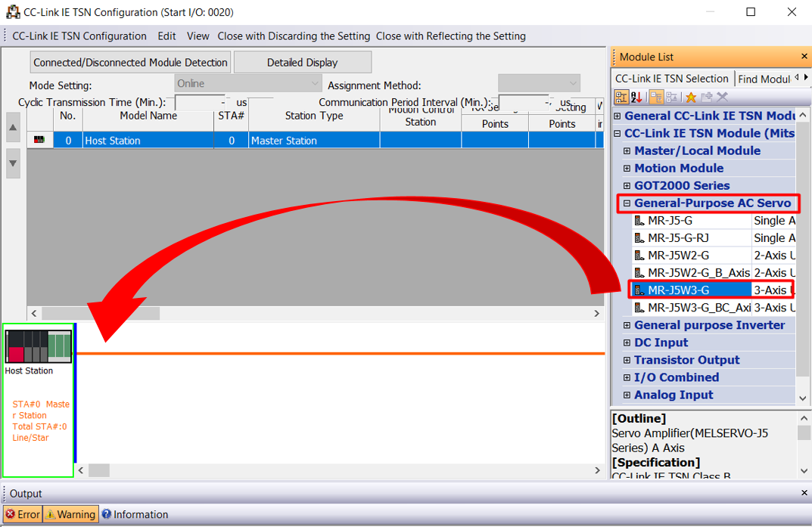The height and width of the screenshot is (527, 812).
Task: Collapse the General-Purpose AC Servo node
Action: coord(627,203)
